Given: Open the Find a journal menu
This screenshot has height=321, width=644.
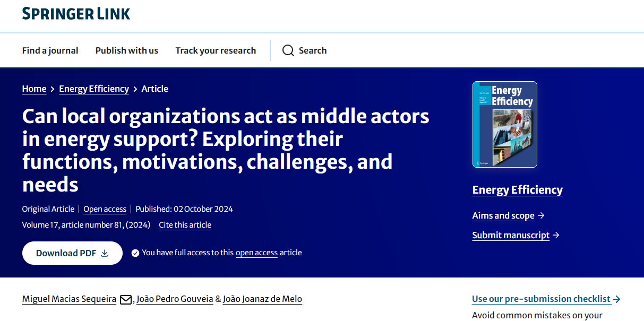Looking at the screenshot, I should pos(50,50).
